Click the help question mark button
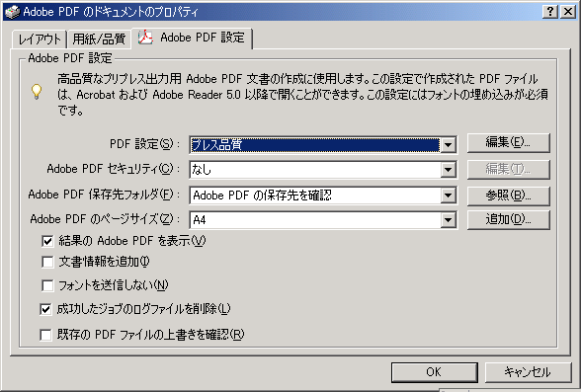Viewport: 581px width, 392px height. pos(550,12)
